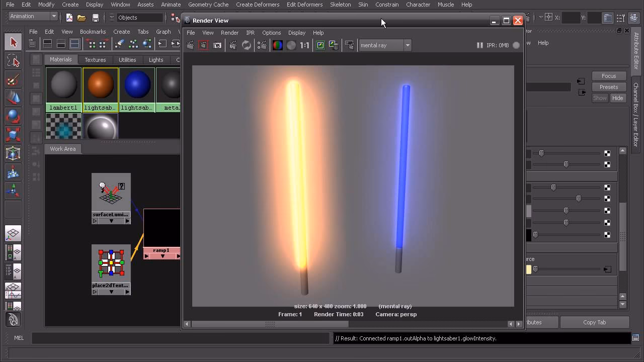Click checker map button on first Attribute Editor slider
This screenshot has width=644, height=362.
(x=607, y=153)
